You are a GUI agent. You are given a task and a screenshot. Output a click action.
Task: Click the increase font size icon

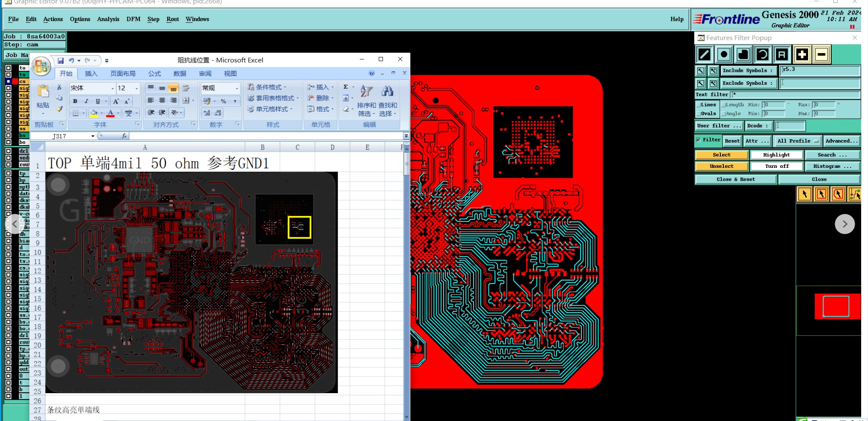tap(116, 102)
